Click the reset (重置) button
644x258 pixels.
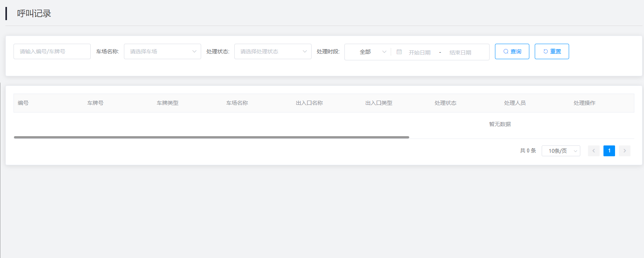click(552, 51)
